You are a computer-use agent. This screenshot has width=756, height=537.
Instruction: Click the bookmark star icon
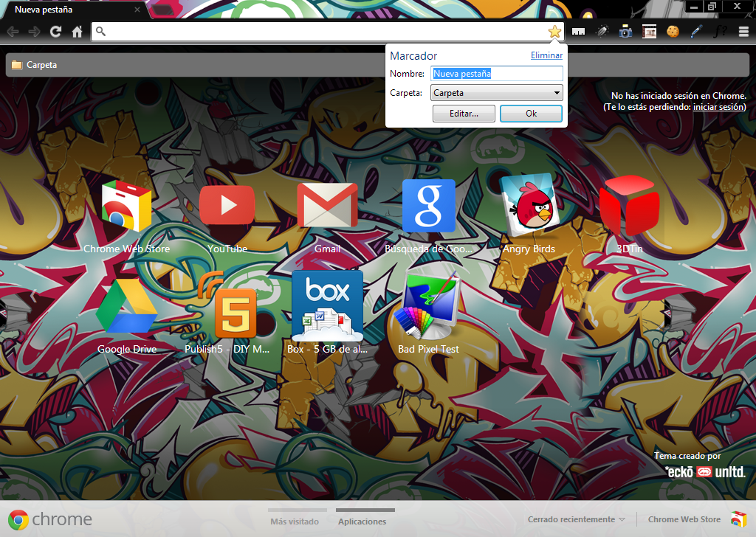tap(554, 32)
